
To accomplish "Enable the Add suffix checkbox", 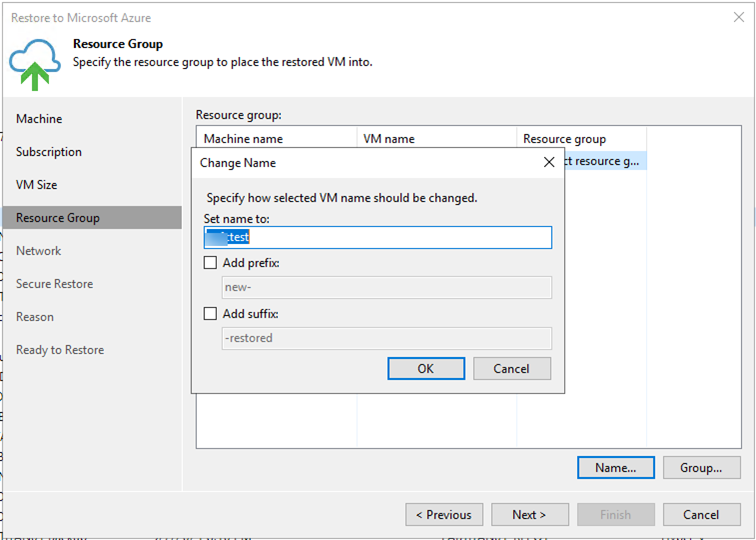I will pos(210,314).
